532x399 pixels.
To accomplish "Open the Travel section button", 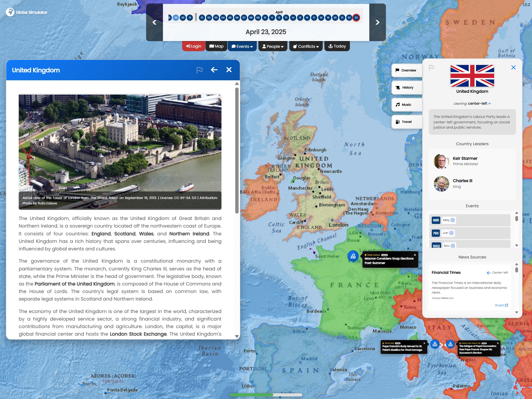I will [x=407, y=122].
